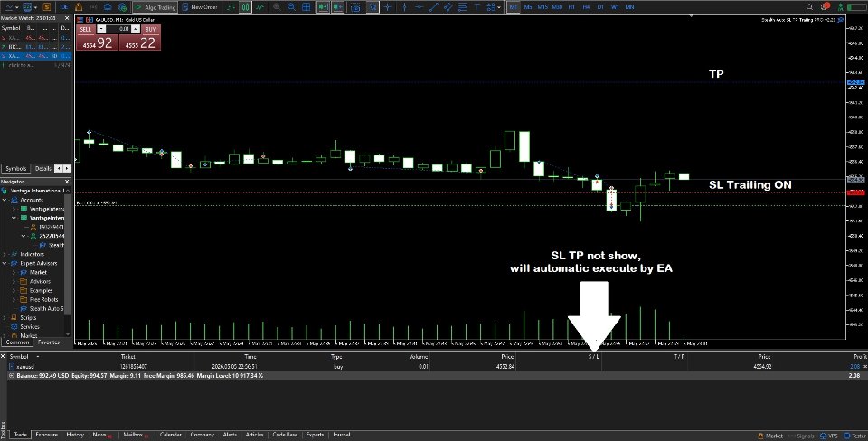Toggle the Algo Trading button

point(155,7)
